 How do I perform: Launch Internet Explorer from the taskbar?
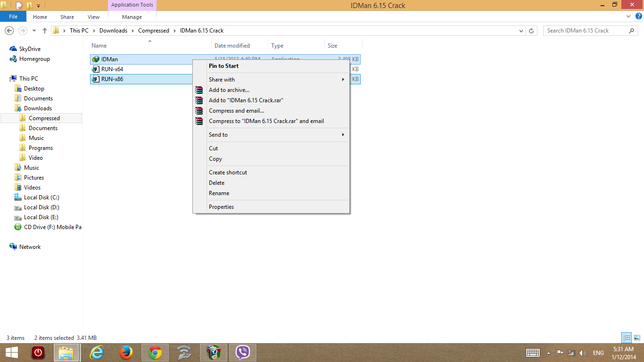[97, 353]
